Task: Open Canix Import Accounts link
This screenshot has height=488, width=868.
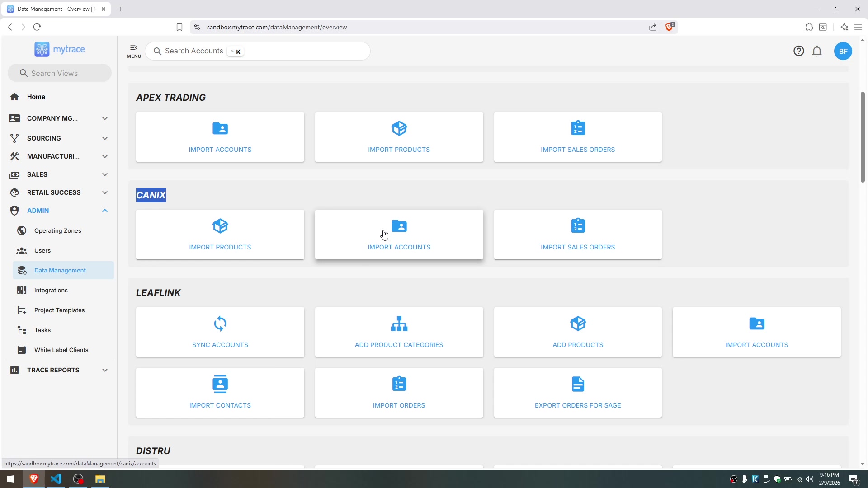Action: [399, 247]
